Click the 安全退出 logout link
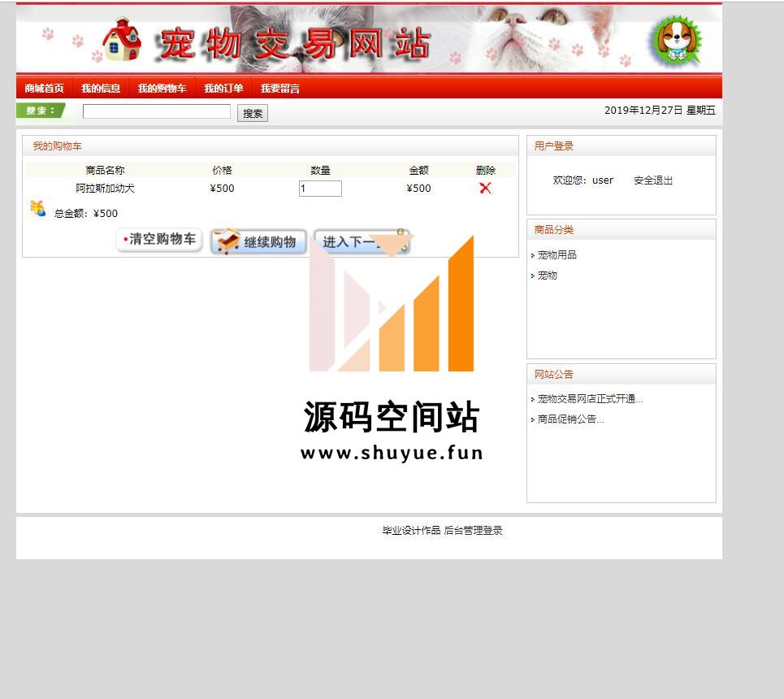Image resolution: width=784 pixels, height=699 pixels. [x=653, y=180]
